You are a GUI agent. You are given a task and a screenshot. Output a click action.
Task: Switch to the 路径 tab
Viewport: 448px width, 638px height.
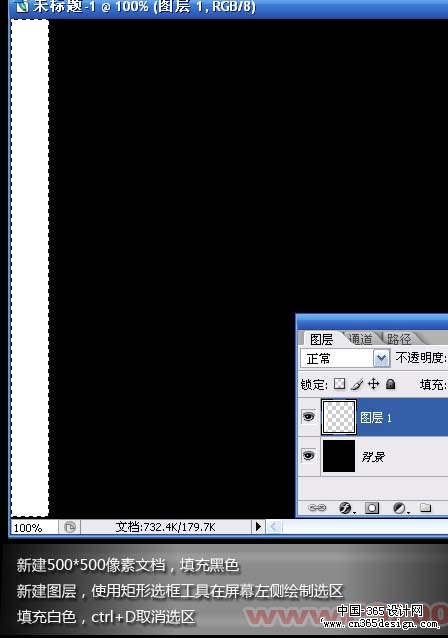tap(399, 339)
